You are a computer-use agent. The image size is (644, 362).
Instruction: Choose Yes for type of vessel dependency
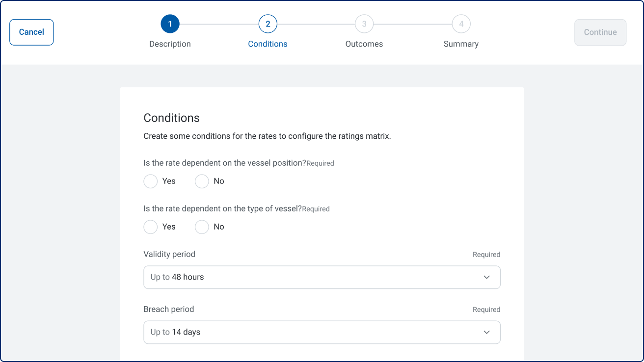151,227
